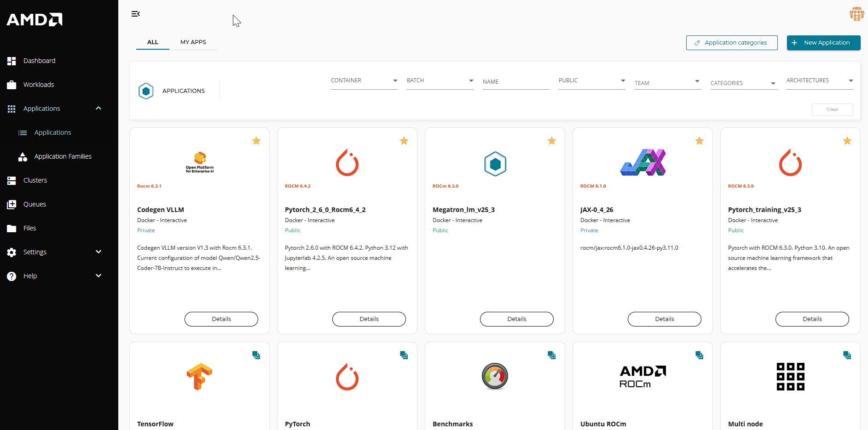Open Queues in the sidebar

pyautogui.click(x=35, y=204)
